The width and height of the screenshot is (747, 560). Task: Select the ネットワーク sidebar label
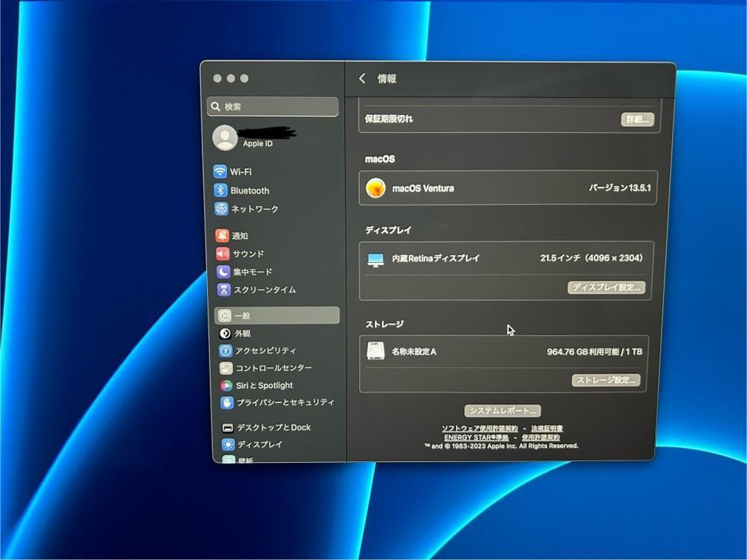(x=255, y=208)
